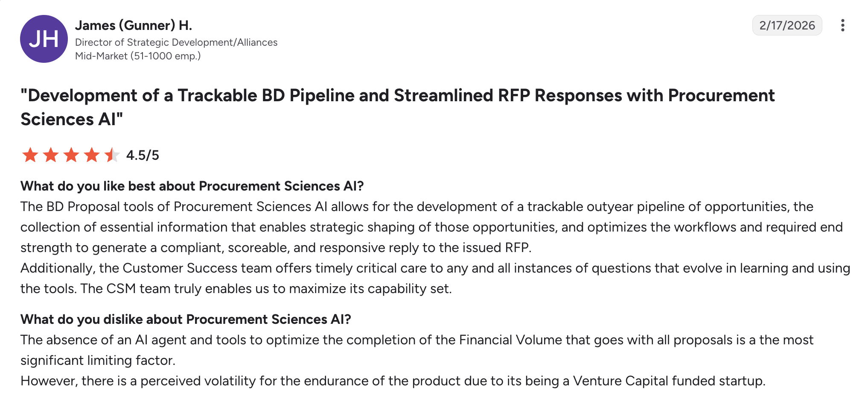Click the 'What do you dislike' heading
The height and width of the screenshot is (399, 868).
tap(186, 319)
